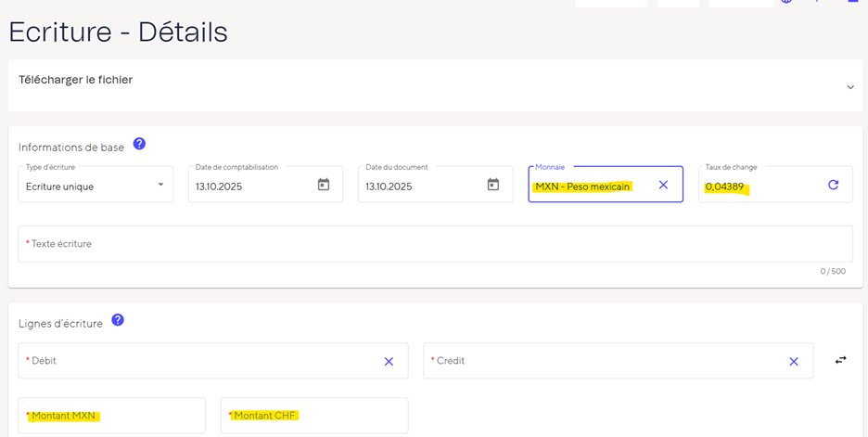Open calendar picker for Date du document
Screen dimensions: 868x437
tap(493, 185)
